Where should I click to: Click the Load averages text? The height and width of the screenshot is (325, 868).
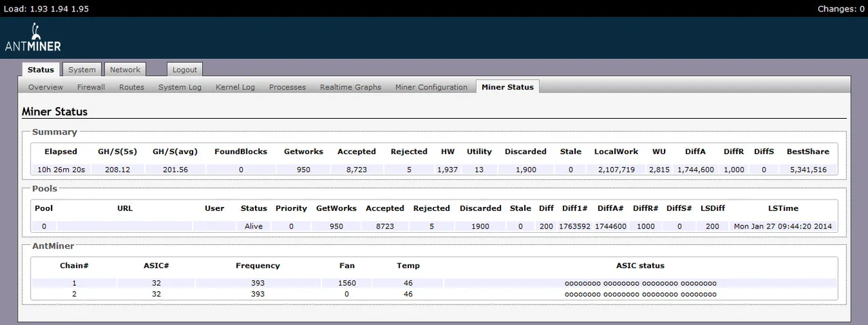(x=46, y=9)
